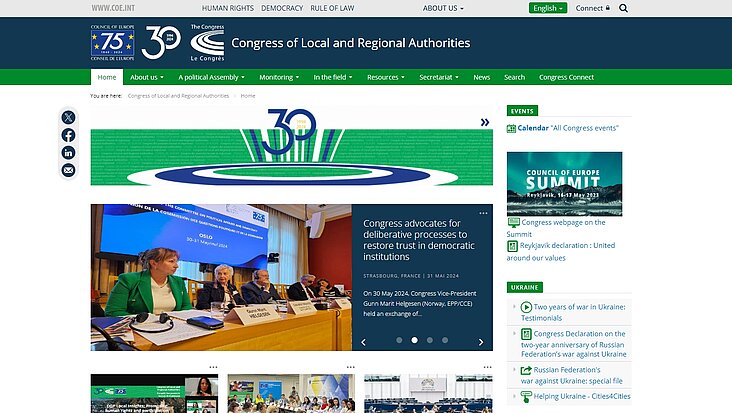
Task: Go to previous slide in news carousel
Action: 364,342
